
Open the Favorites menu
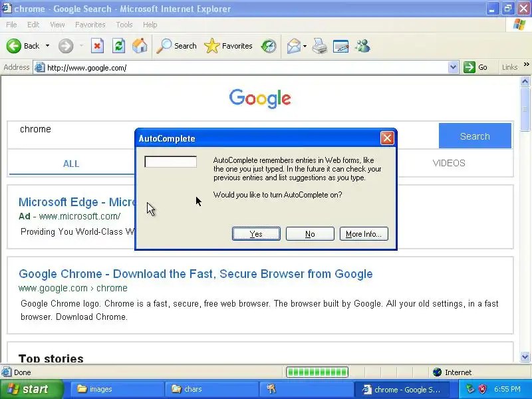pos(90,25)
